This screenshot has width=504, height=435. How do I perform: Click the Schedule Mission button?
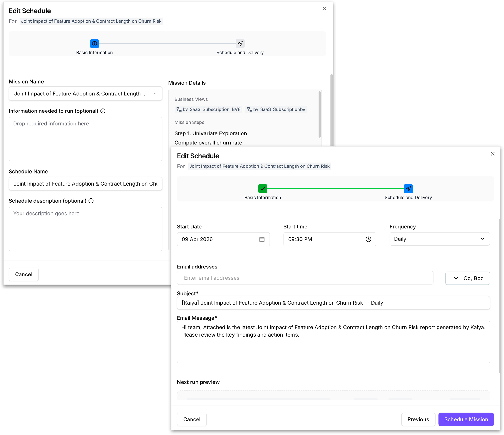pos(466,419)
